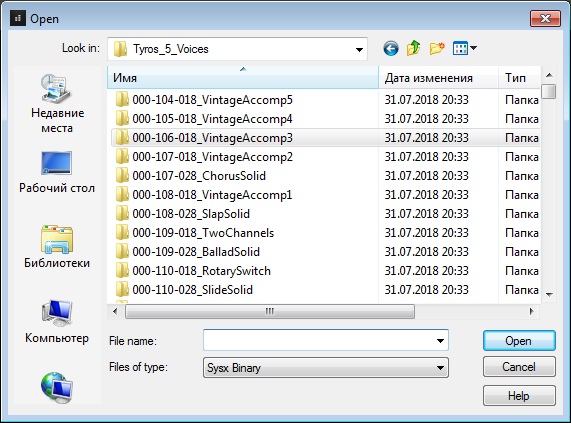
Task: Go up one folder level
Action: [413, 48]
